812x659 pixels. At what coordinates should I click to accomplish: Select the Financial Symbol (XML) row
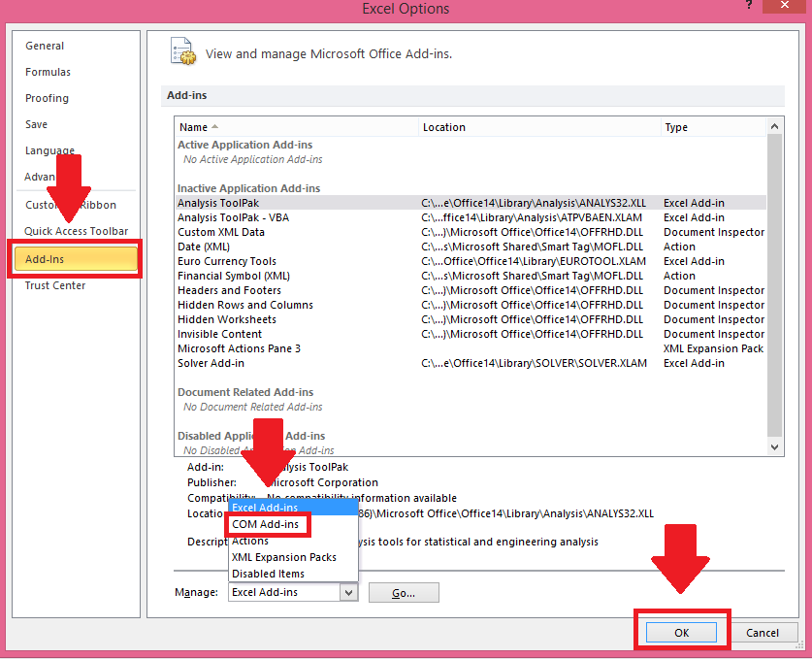tap(471, 276)
